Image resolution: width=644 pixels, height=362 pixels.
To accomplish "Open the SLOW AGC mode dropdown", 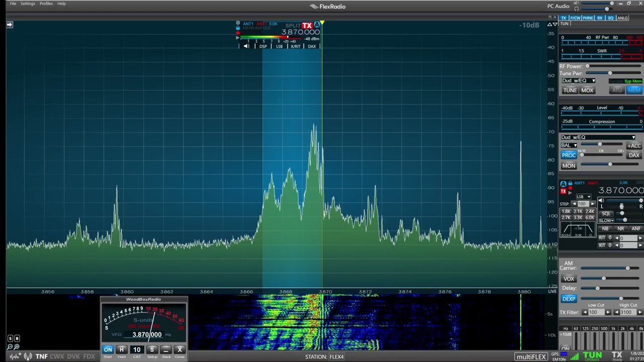I will pyautogui.click(x=606, y=221).
